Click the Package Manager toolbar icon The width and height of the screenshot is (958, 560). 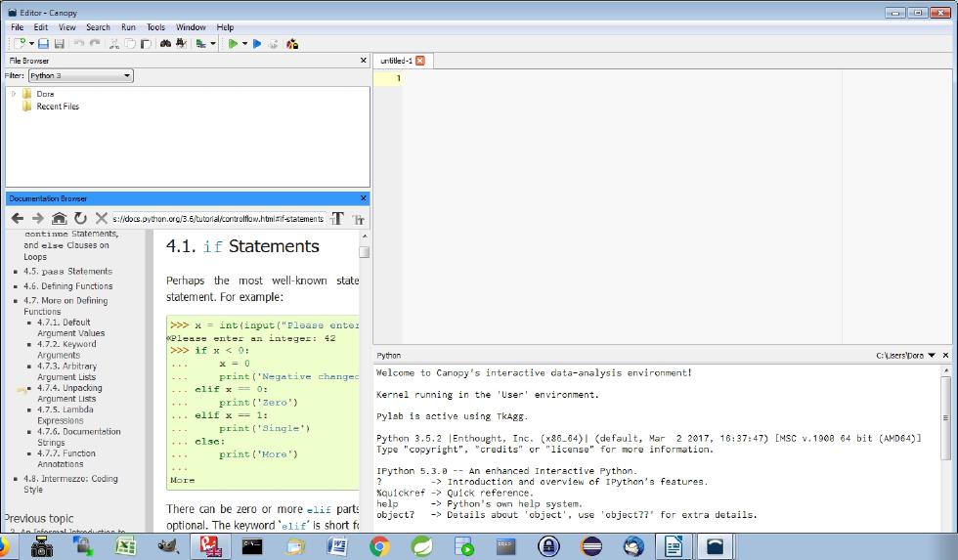pos(201,43)
